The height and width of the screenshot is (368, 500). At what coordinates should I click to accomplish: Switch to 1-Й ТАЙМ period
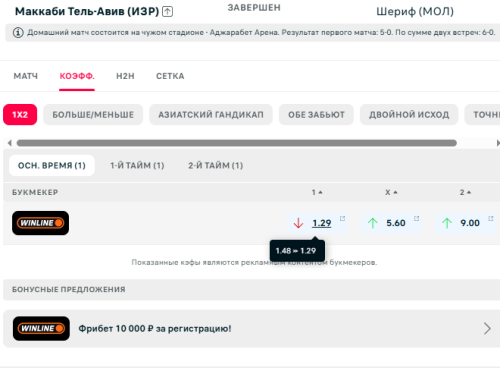137,165
